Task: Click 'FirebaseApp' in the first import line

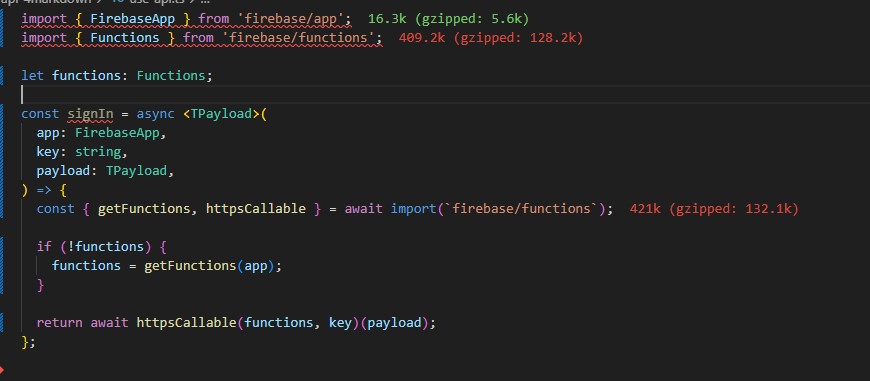Action: (x=133, y=19)
